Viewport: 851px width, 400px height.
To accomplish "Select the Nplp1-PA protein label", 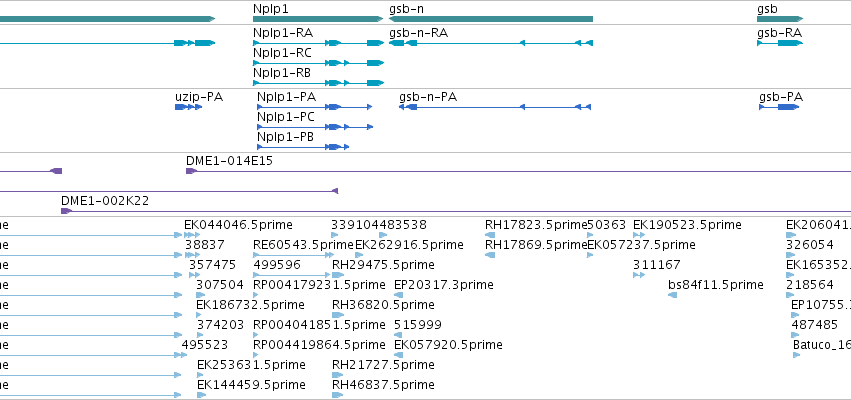I will click(x=287, y=97).
